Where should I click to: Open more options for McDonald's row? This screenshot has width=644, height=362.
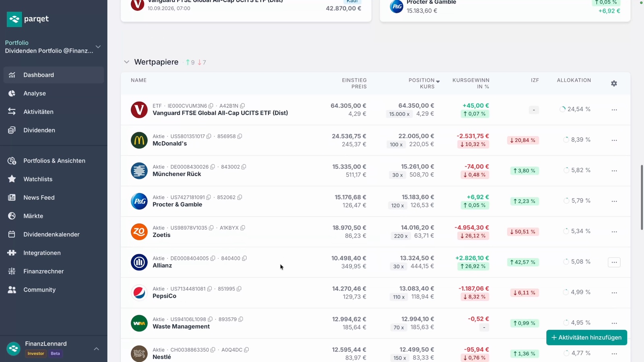[614, 140]
